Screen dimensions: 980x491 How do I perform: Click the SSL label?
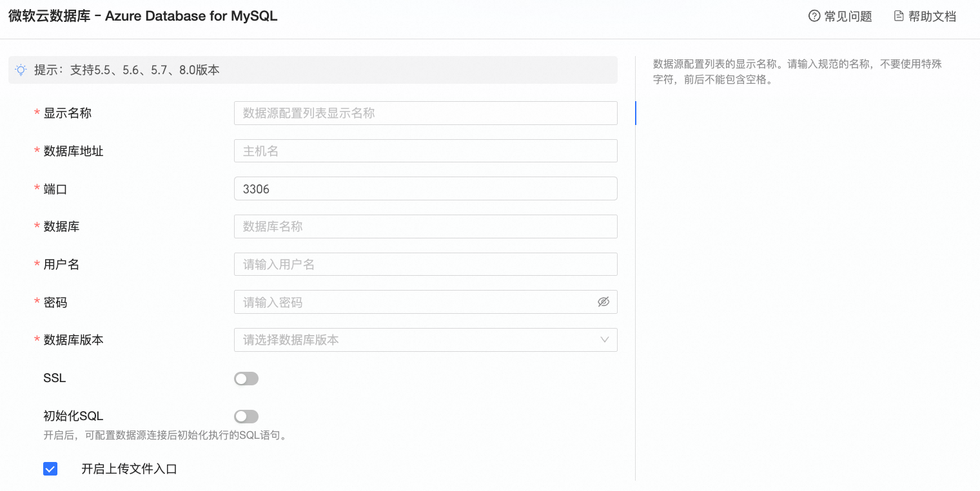55,378
